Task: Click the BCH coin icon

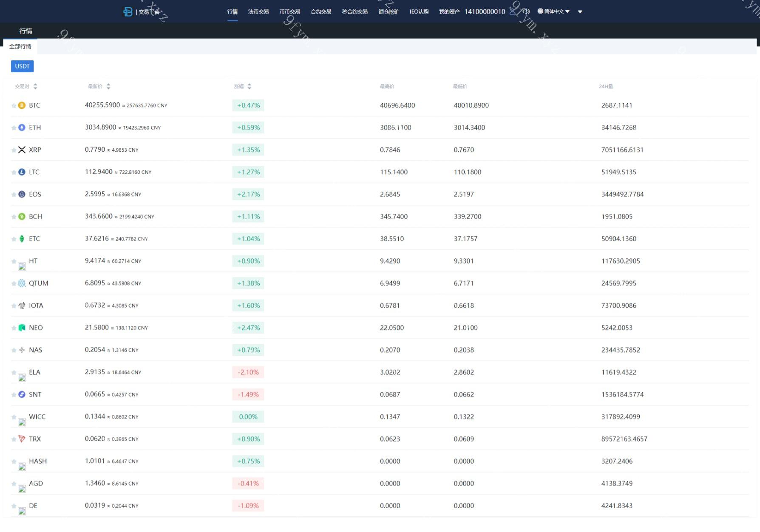Action: pyautogui.click(x=22, y=216)
